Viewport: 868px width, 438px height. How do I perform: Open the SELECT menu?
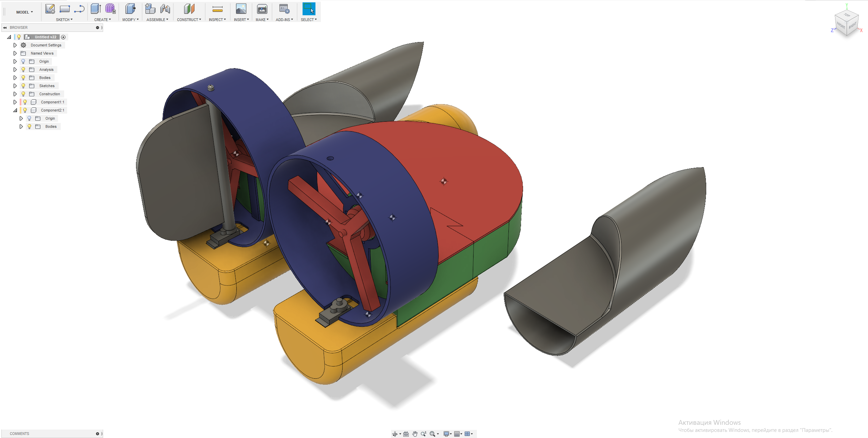point(309,20)
